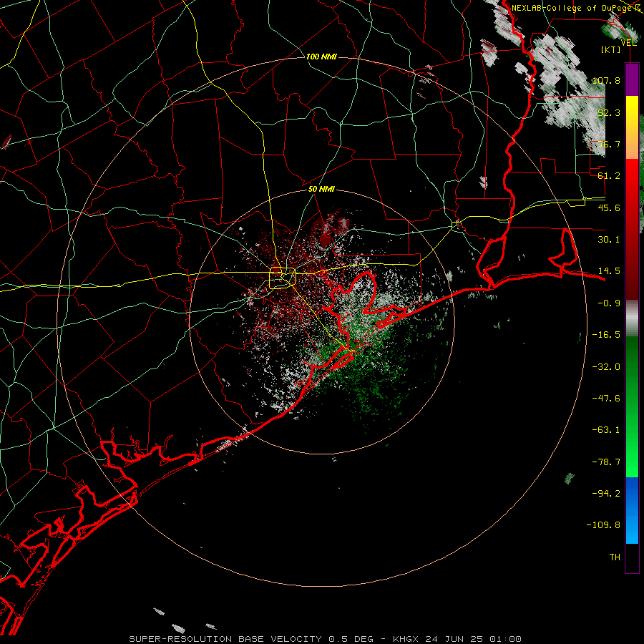This screenshot has width=644, height=644.
Task: Select the -109.8 legend value
Action: pyautogui.click(x=604, y=525)
